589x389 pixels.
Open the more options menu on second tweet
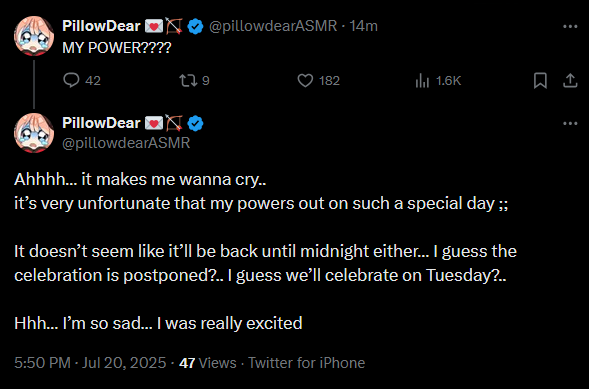[570, 123]
